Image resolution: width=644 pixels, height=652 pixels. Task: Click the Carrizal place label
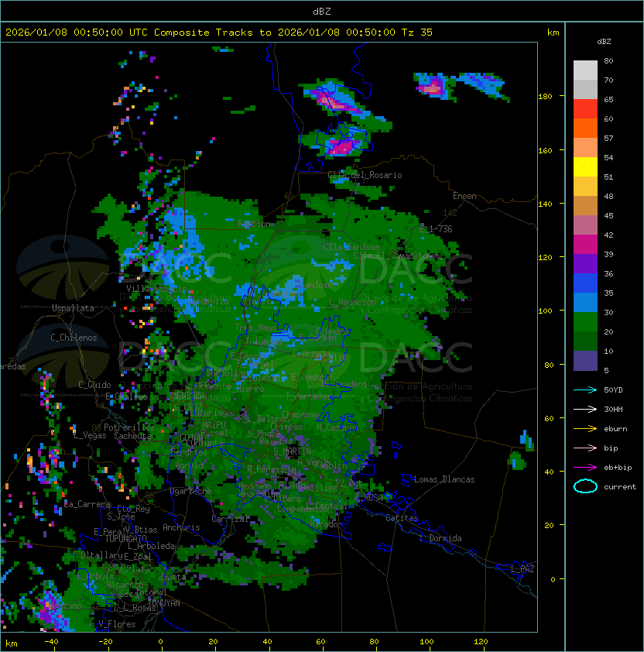(x=230, y=519)
